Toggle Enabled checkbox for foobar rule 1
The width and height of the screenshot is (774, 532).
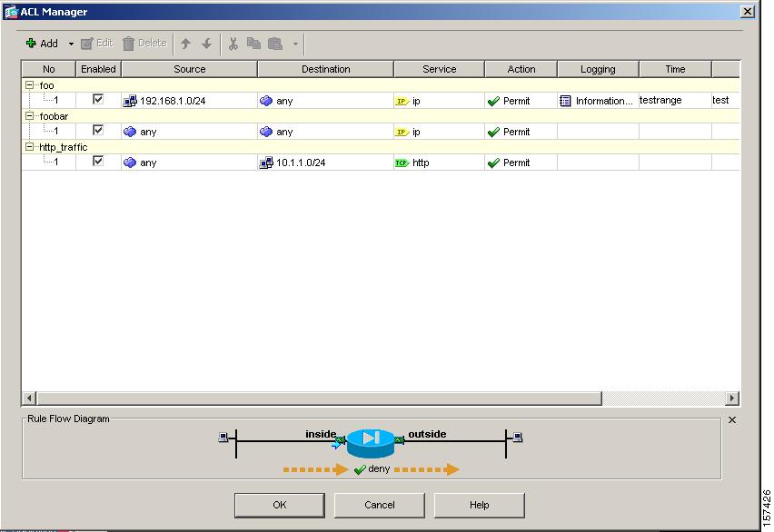(98, 130)
